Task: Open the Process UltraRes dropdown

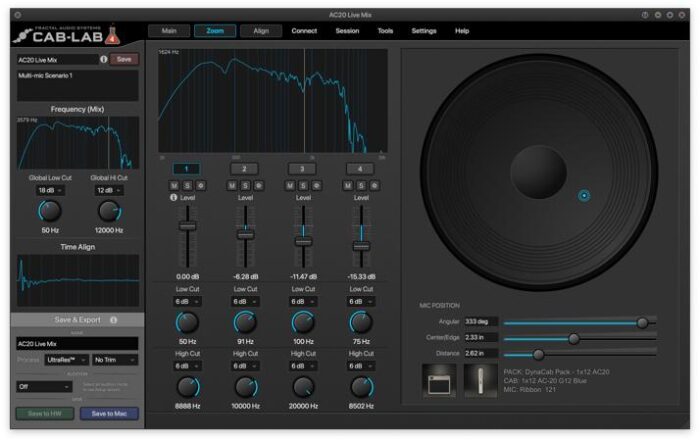Action: point(66,359)
